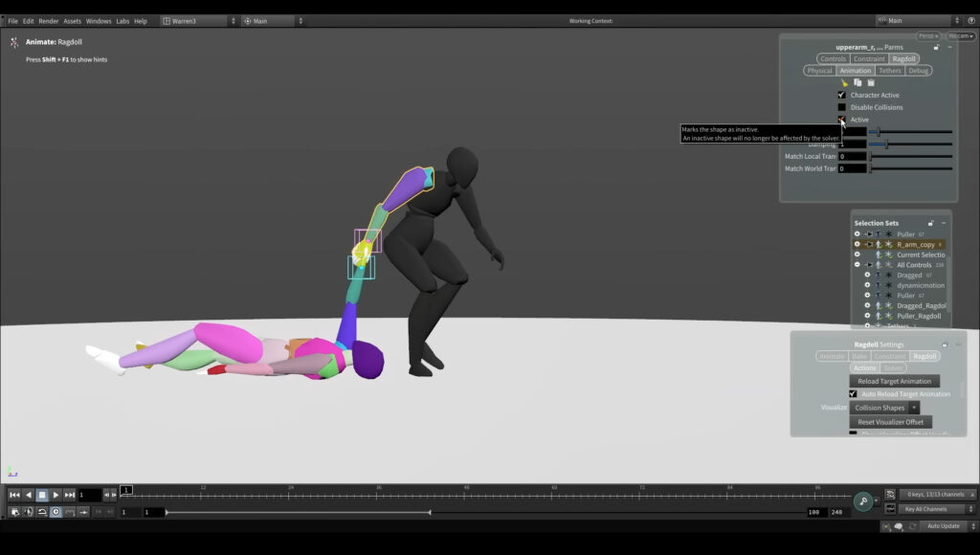This screenshot has width=980, height=555.
Task: Click the Animate Ragdoll tool icon
Action: coord(13,42)
